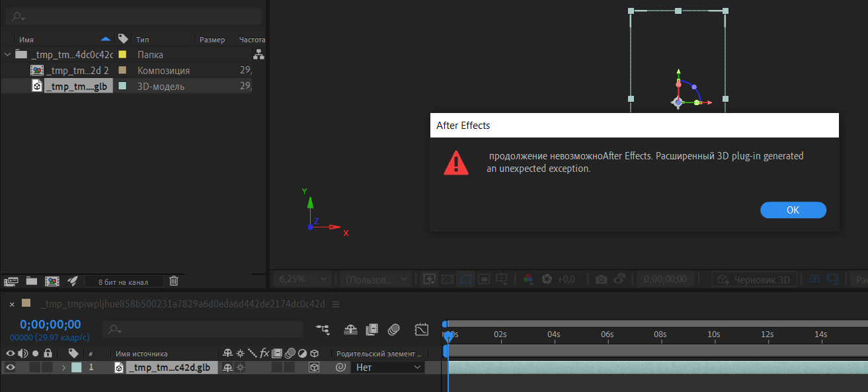Toggle the transparency grid in the viewer
868x392 pixels.
448,279
